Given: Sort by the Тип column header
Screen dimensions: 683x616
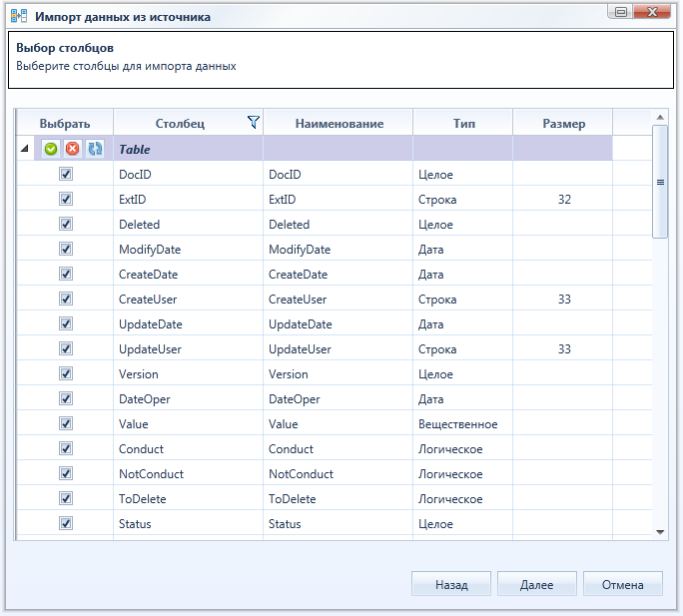Looking at the screenshot, I should [x=463, y=123].
